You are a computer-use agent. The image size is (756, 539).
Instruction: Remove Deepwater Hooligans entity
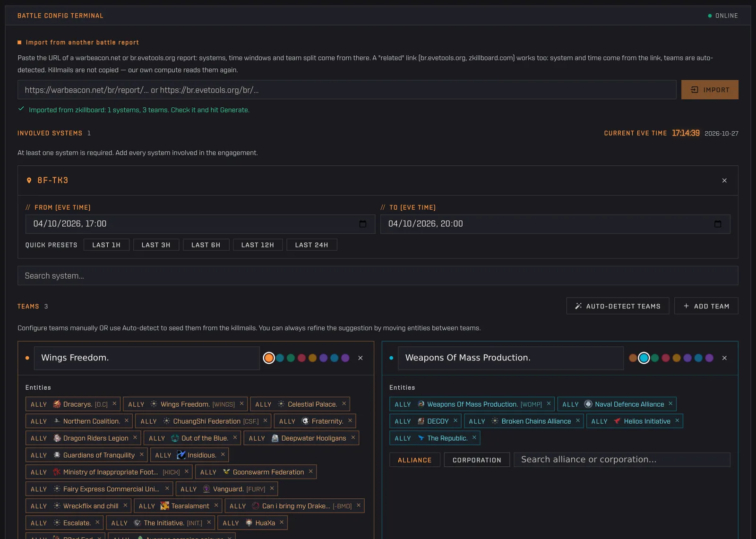coord(353,438)
